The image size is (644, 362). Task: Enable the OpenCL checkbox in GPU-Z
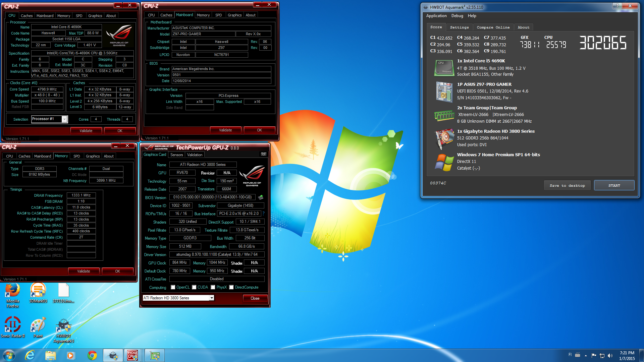click(x=173, y=287)
